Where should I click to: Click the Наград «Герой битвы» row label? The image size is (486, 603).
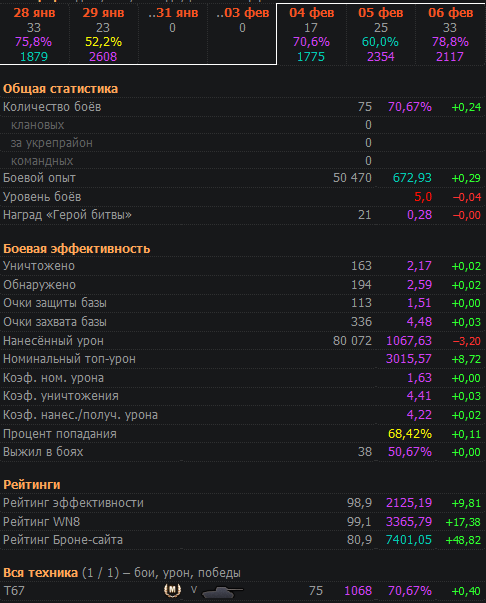(67, 215)
